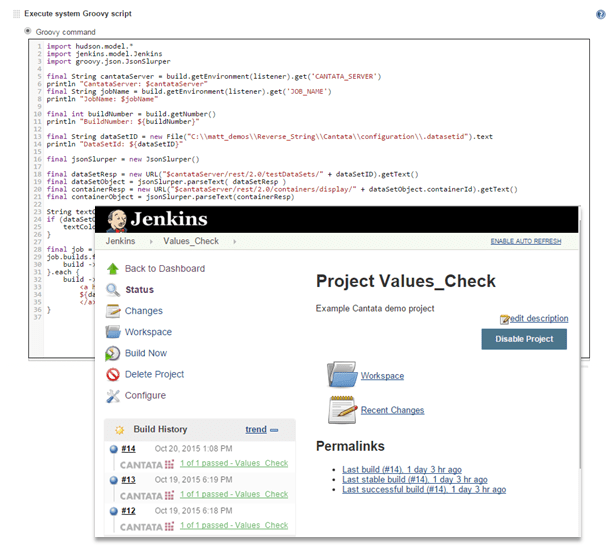Open Back to Dashboard
The height and width of the screenshot is (547, 613).
[x=165, y=269]
